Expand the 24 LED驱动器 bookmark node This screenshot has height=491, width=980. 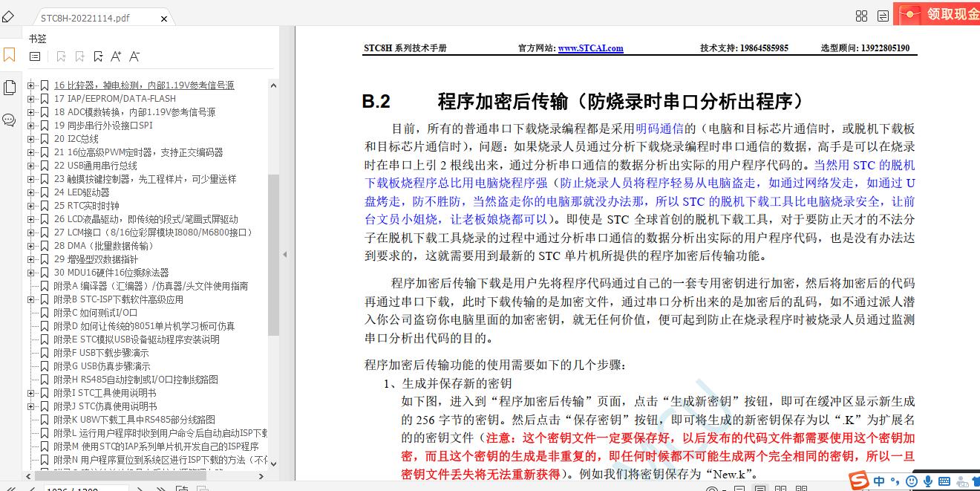[31, 192]
